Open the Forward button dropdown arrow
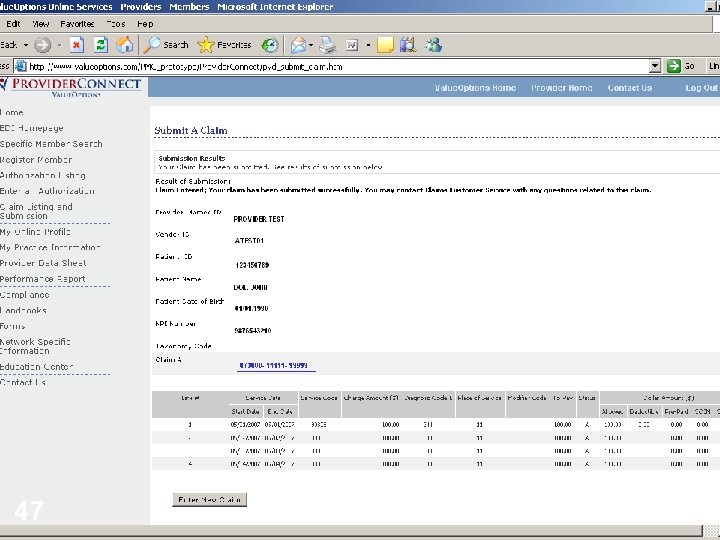The height and width of the screenshot is (540, 720). pyautogui.click(x=59, y=45)
